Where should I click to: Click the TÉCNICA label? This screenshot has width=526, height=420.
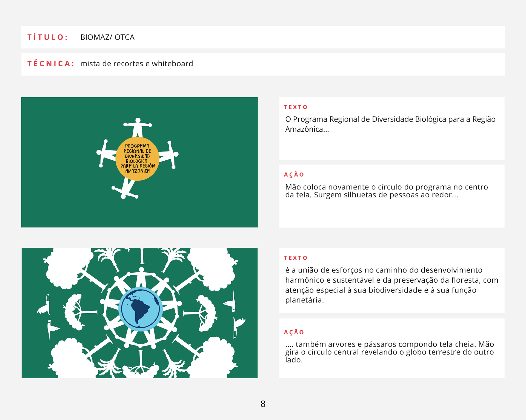coord(51,64)
